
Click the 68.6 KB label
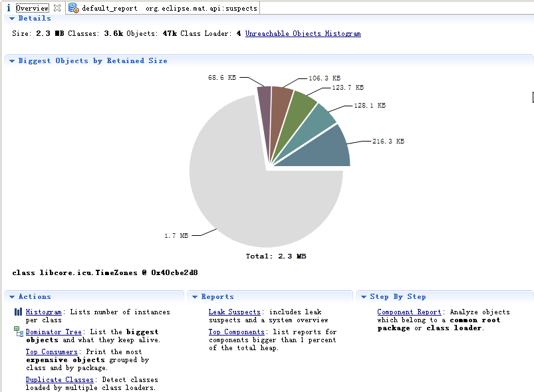(x=222, y=78)
